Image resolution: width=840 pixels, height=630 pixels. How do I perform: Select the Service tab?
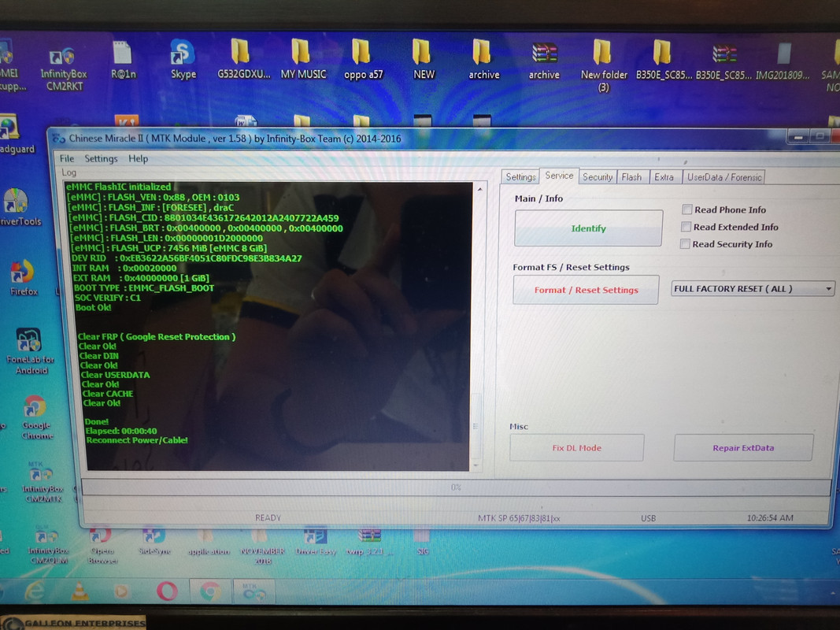(559, 176)
